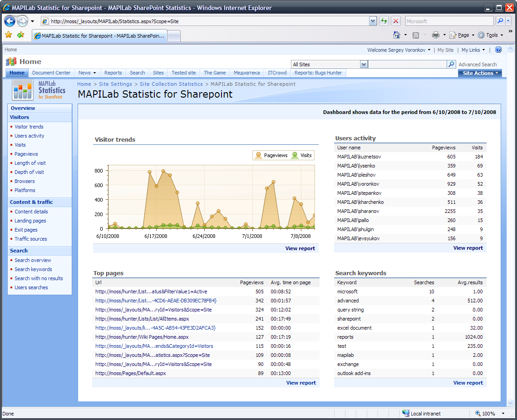
Task: Open the Recent Pages dropdown arrow
Action: tap(32, 21)
